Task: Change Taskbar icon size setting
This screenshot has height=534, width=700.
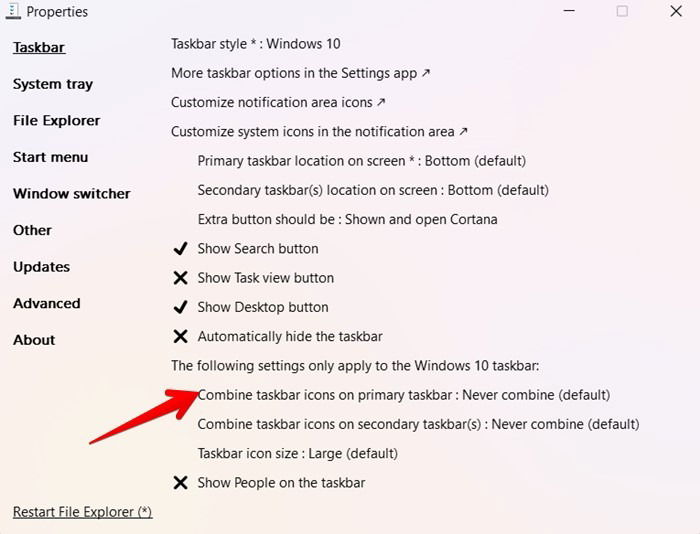Action: tap(297, 454)
